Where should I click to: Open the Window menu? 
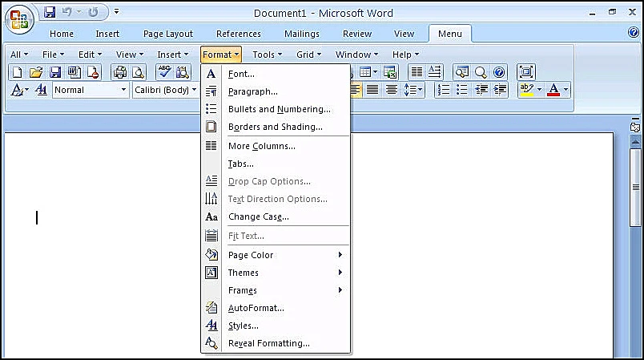[x=356, y=55]
